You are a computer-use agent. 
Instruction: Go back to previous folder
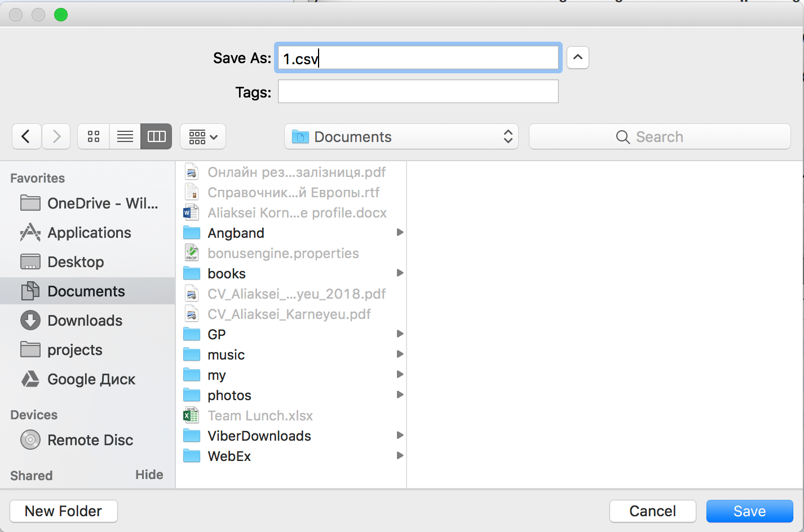pos(26,136)
